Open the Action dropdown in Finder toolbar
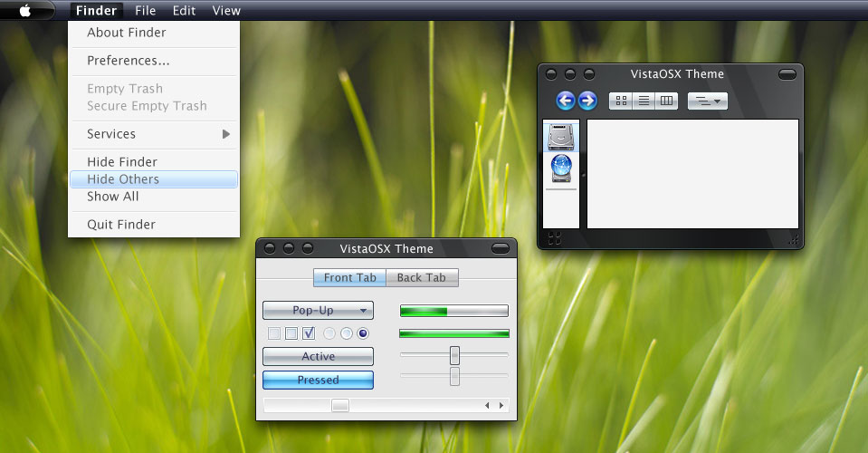The image size is (868, 453). (x=708, y=101)
